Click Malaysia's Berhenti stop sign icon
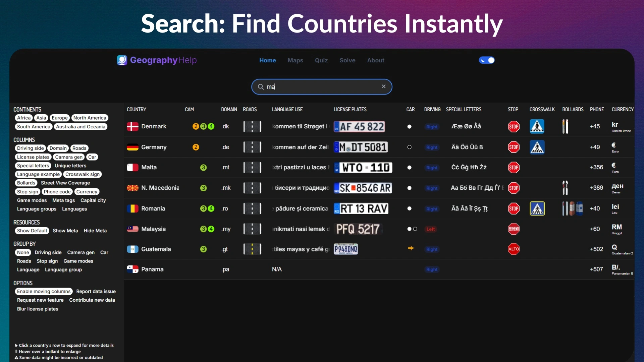Screen dimensions: 644x362 pos(514,229)
